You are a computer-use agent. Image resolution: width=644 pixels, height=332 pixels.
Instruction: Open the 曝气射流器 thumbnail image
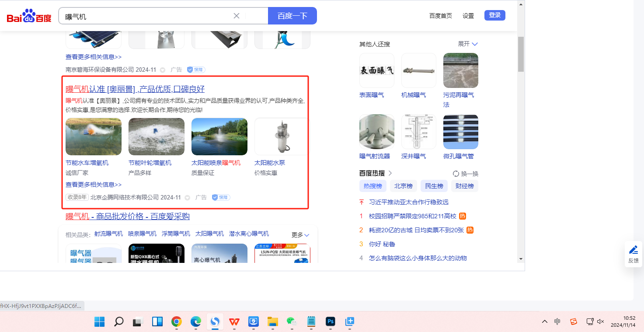pos(377,132)
